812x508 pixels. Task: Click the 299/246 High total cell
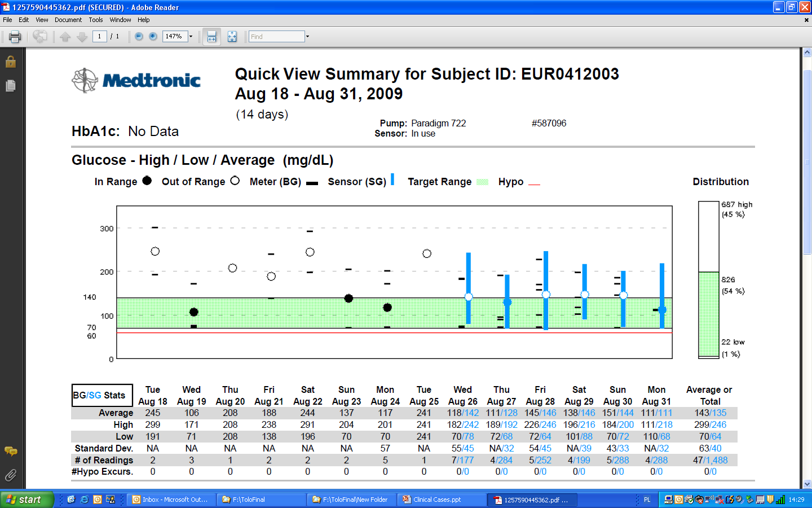710,424
